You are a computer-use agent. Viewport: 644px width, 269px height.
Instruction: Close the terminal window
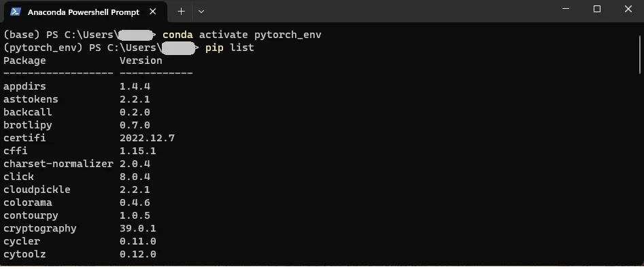pos(628,9)
